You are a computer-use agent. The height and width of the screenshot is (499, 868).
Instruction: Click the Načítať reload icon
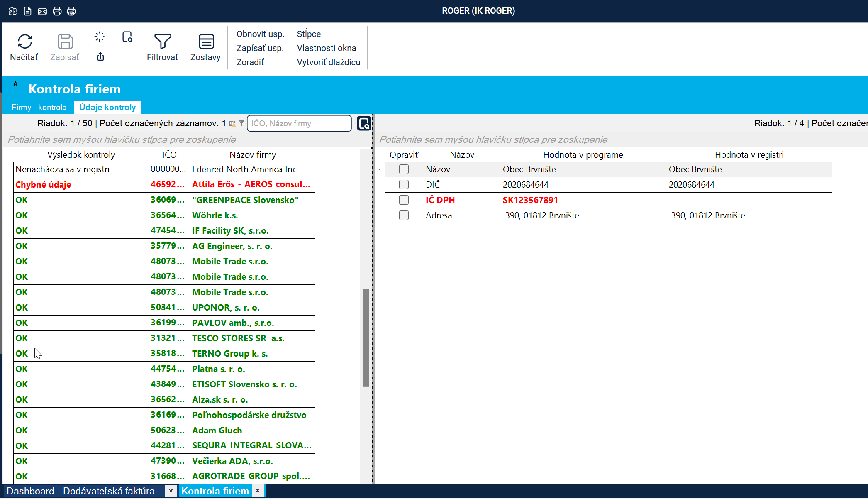pos(24,42)
